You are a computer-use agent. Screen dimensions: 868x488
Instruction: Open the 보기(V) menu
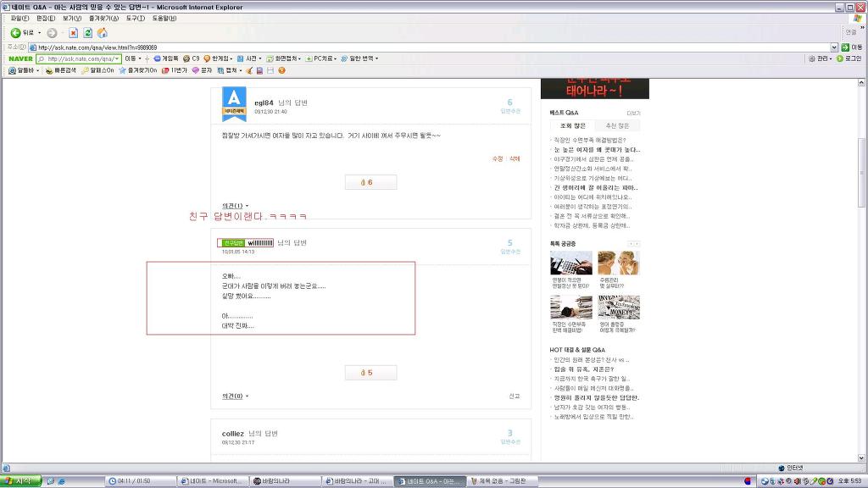72,19
